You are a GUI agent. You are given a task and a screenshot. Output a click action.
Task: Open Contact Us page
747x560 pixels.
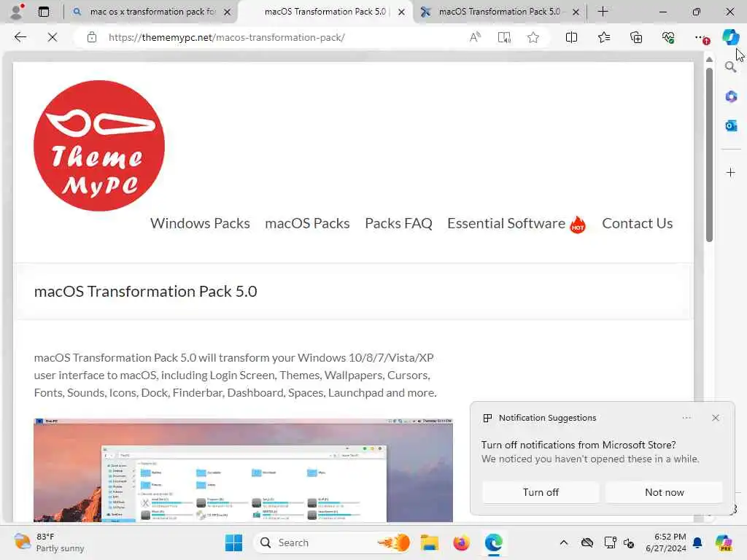click(x=637, y=223)
